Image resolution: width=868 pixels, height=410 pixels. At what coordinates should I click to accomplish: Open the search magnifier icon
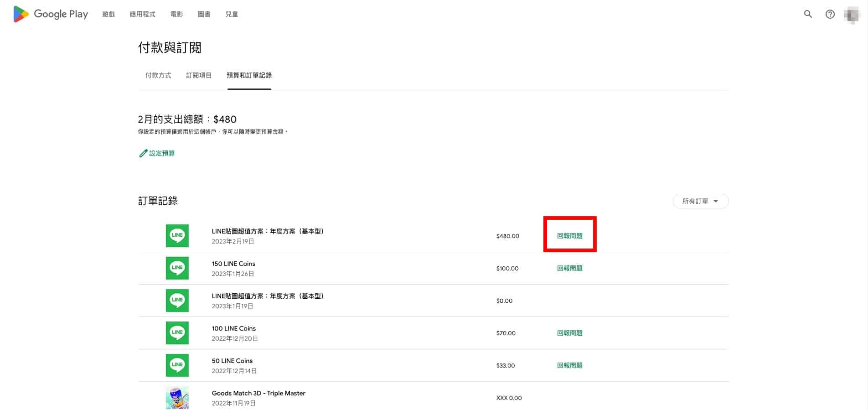pos(808,14)
